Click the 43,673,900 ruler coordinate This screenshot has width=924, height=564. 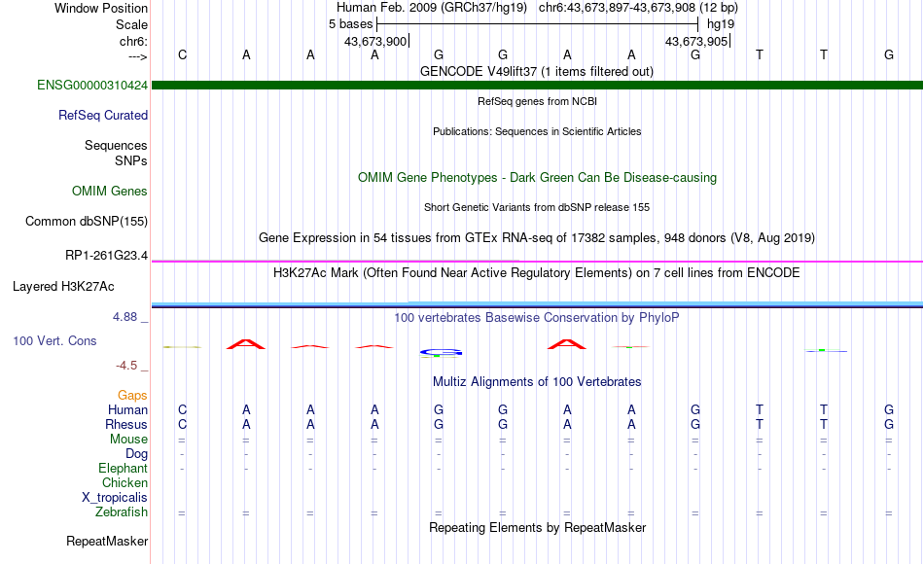point(375,41)
